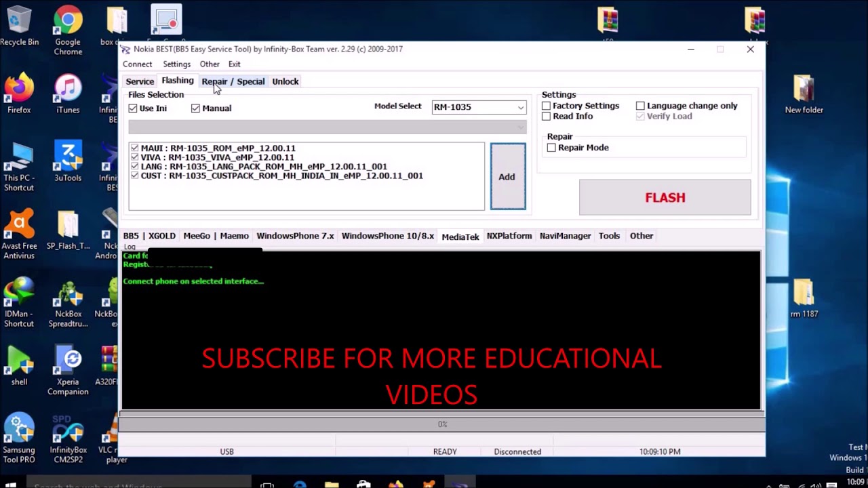Click the 10:09:10 PM status bar time
The width and height of the screenshot is (868, 488).
coord(660,451)
